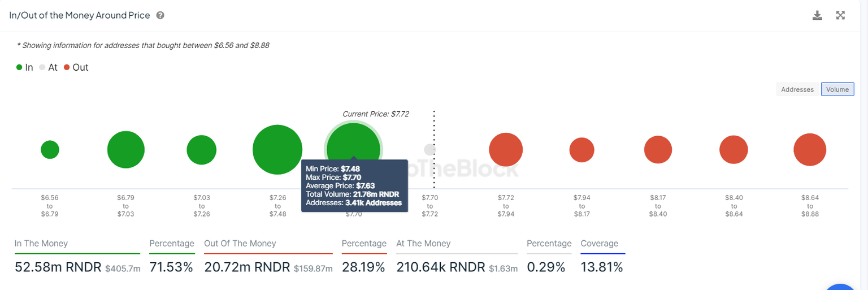The width and height of the screenshot is (868, 290).
Task: Download the chart data
Action: click(x=817, y=15)
